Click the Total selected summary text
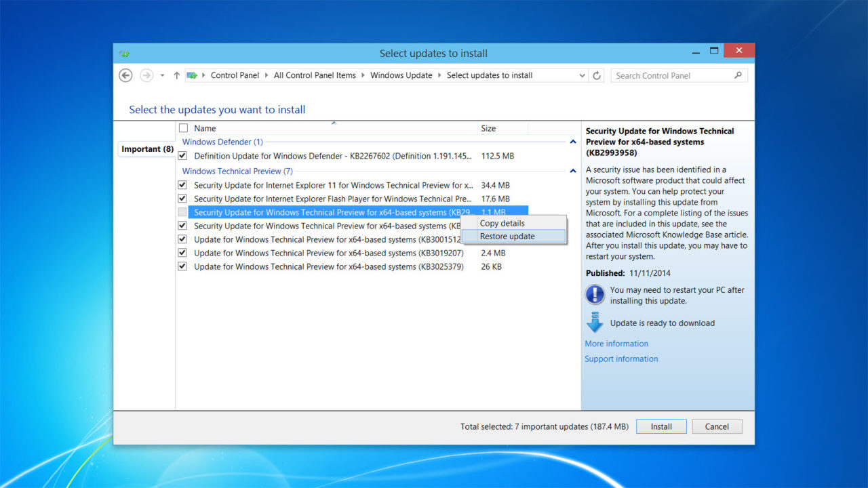 [545, 427]
